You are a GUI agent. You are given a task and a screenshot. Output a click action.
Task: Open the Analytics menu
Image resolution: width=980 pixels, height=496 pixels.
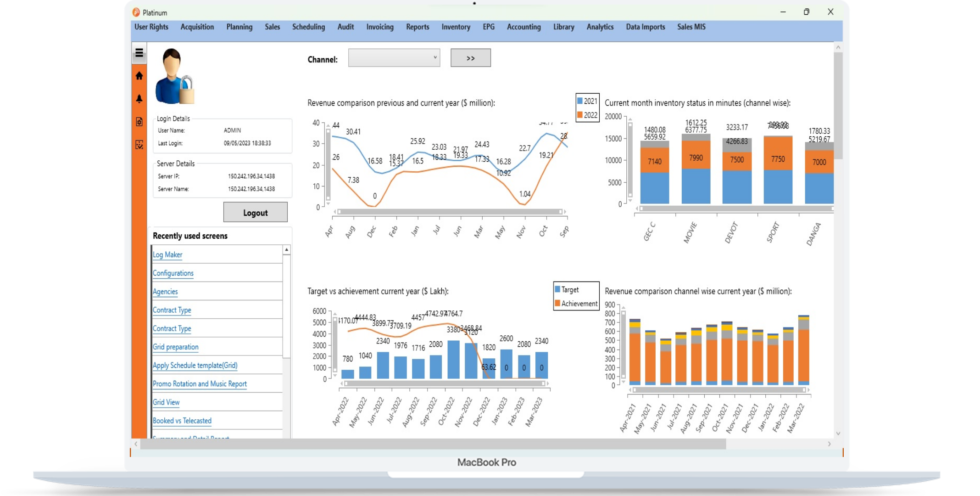[600, 27]
